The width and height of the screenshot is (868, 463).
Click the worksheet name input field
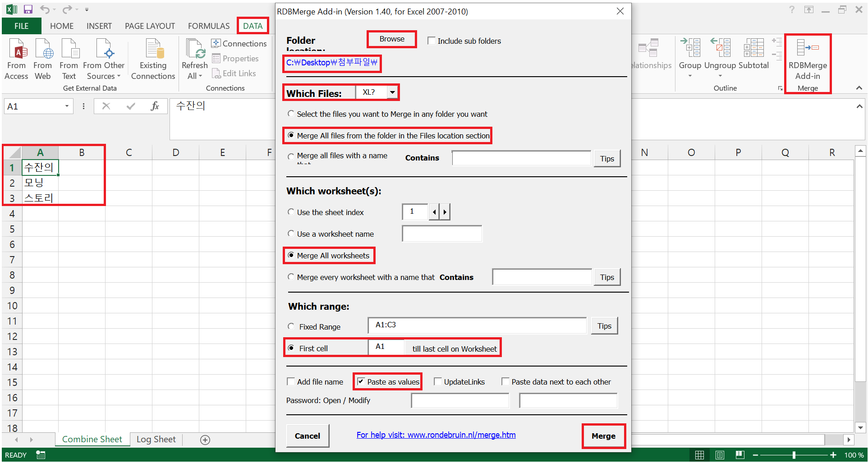(x=442, y=234)
